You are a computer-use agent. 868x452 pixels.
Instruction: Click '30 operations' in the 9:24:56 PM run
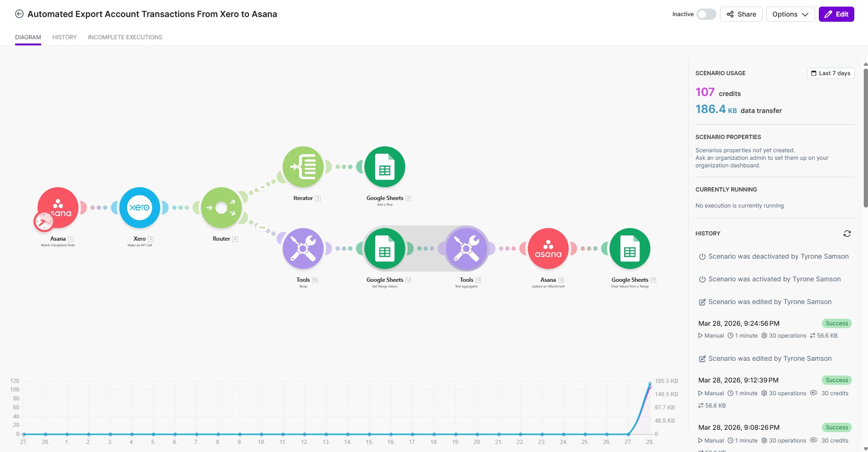784,336
